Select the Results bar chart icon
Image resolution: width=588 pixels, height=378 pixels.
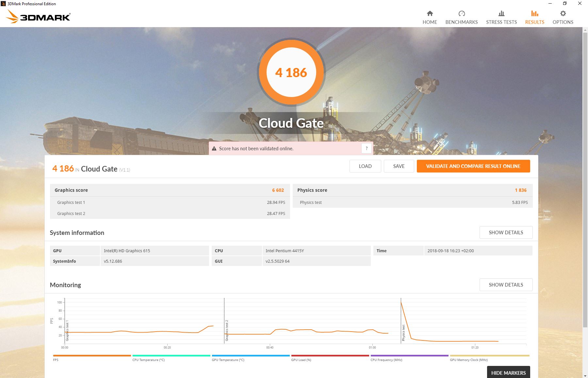coord(534,13)
